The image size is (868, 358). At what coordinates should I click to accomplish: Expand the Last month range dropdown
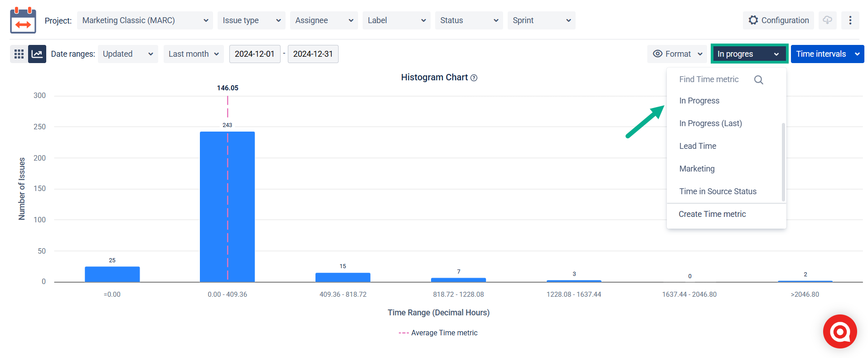194,54
